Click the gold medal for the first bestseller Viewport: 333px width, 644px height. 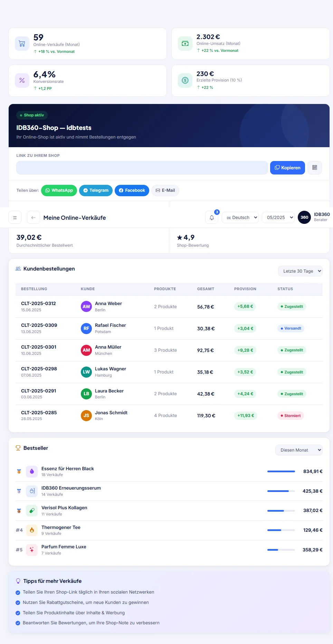coord(19,471)
